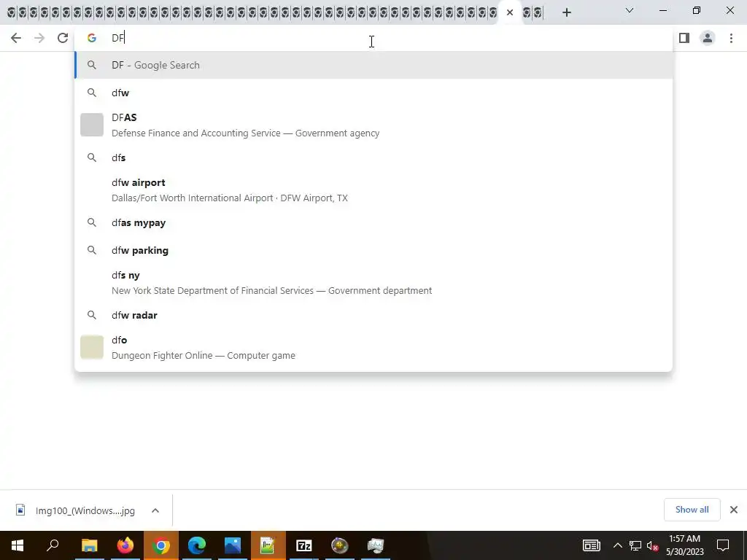
Task: Open the profile avatar menu
Action: click(x=708, y=38)
